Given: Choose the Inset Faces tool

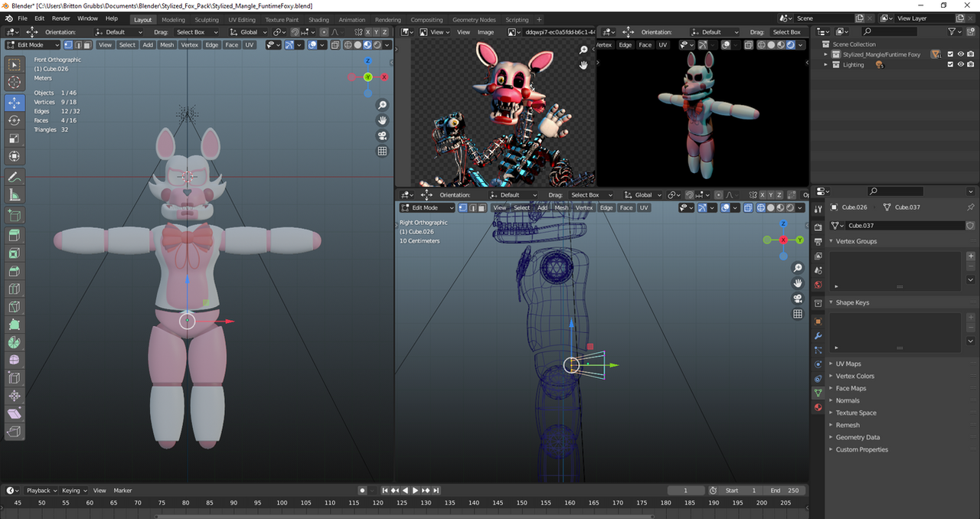Looking at the screenshot, I should (x=15, y=253).
